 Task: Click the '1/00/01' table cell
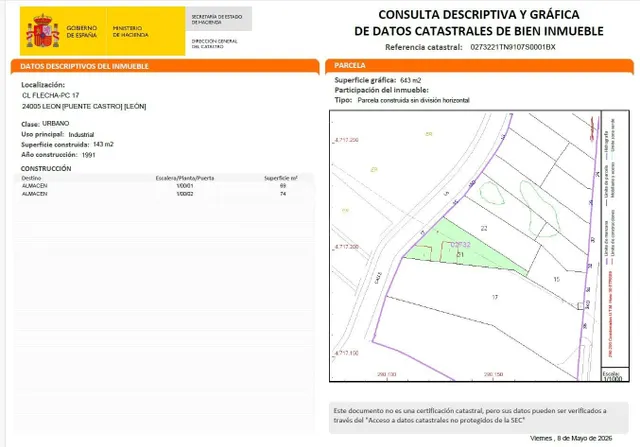coord(185,186)
